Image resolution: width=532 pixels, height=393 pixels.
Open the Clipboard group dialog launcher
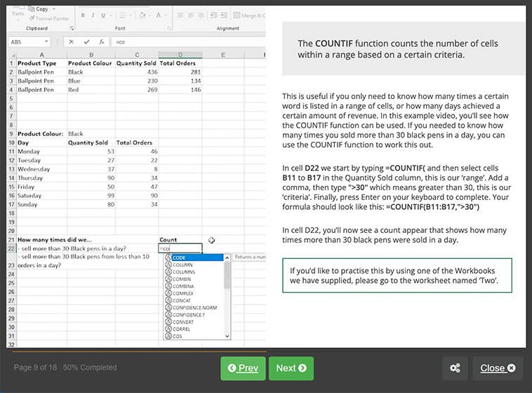pyautogui.click(x=72, y=29)
